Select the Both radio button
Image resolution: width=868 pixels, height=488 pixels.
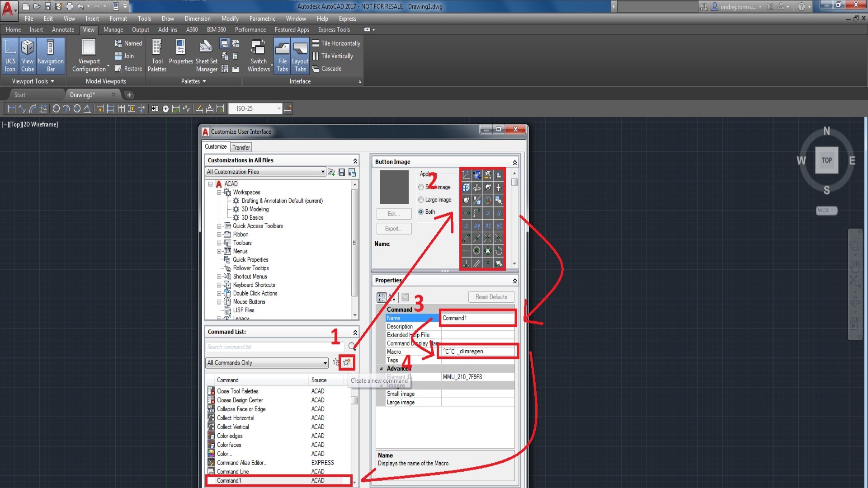pos(421,212)
